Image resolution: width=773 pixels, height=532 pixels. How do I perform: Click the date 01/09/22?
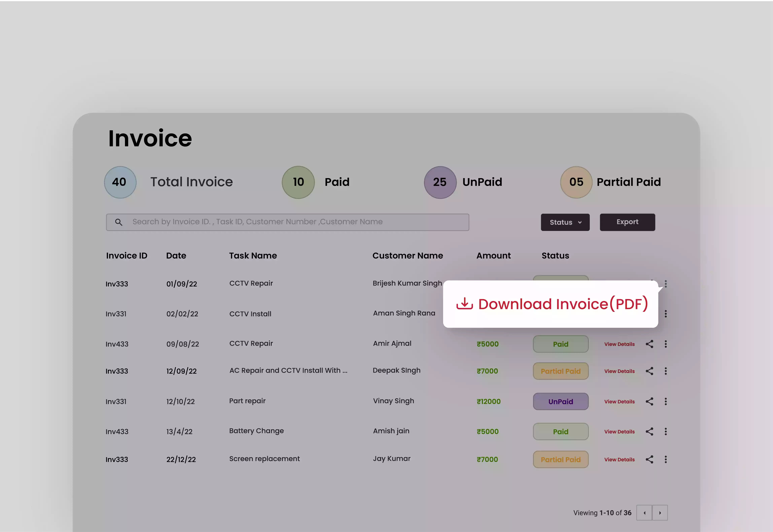click(181, 284)
